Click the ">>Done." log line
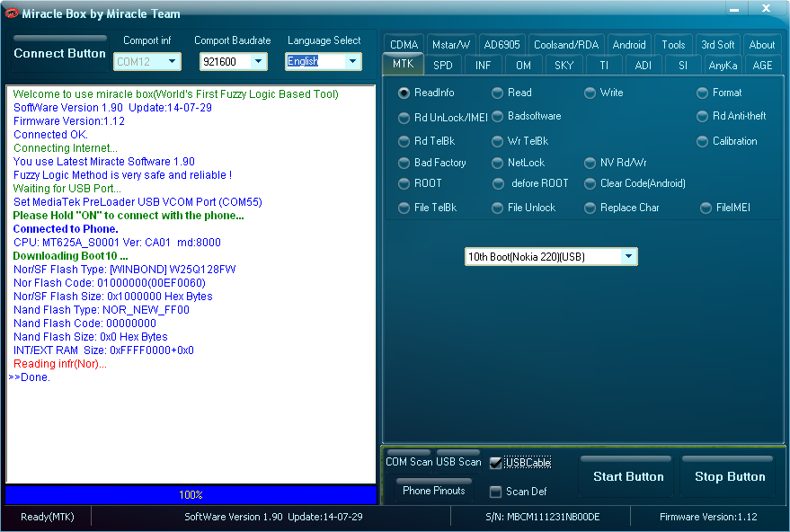This screenshot has width=790, height=532. click(30, 377)
